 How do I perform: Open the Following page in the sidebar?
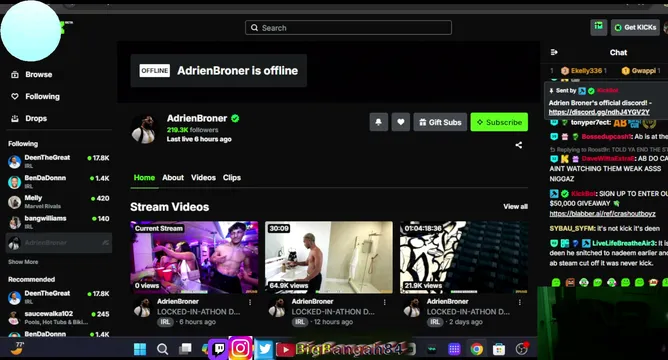click(36, 96)
